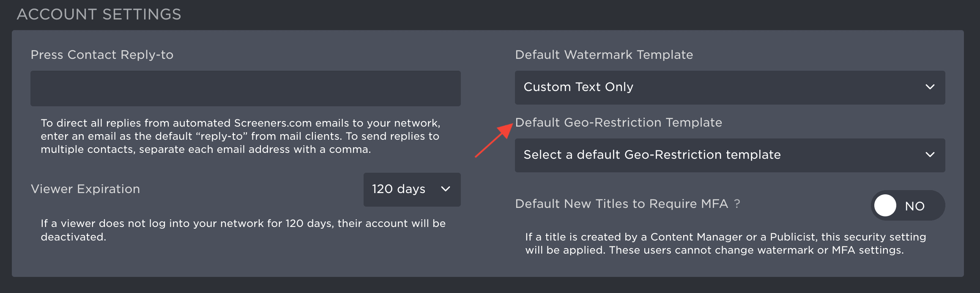Open the Viewer Expiration dropdown showing 120 days
The image size is (980, 293).
(411, 190)
